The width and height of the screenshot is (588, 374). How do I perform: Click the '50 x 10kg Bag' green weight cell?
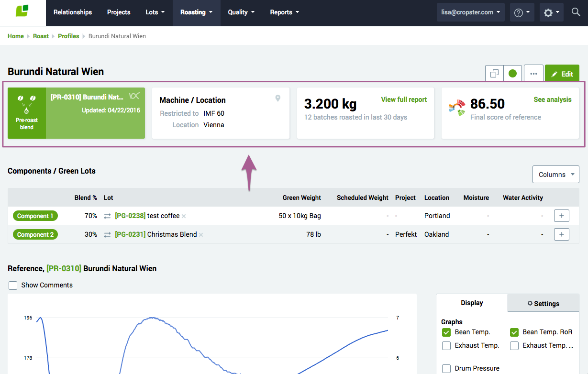(300, 216)
